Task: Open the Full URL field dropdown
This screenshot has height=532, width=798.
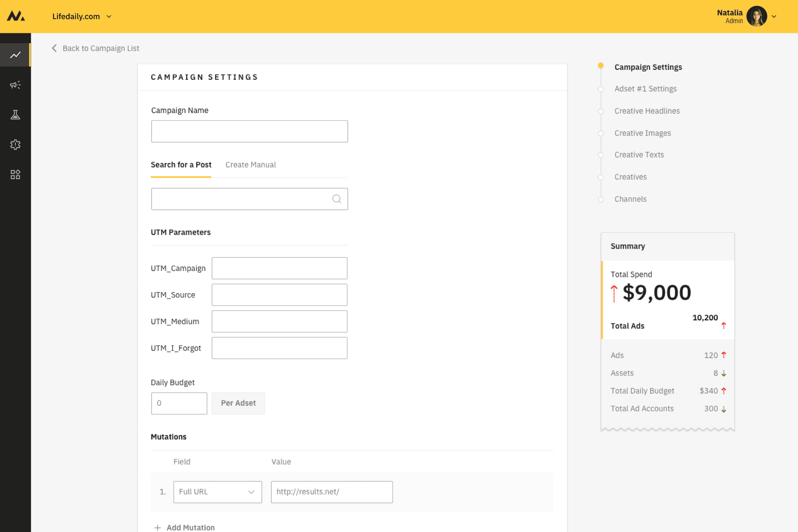Action: pyautogui.click(x=217, y=492)
